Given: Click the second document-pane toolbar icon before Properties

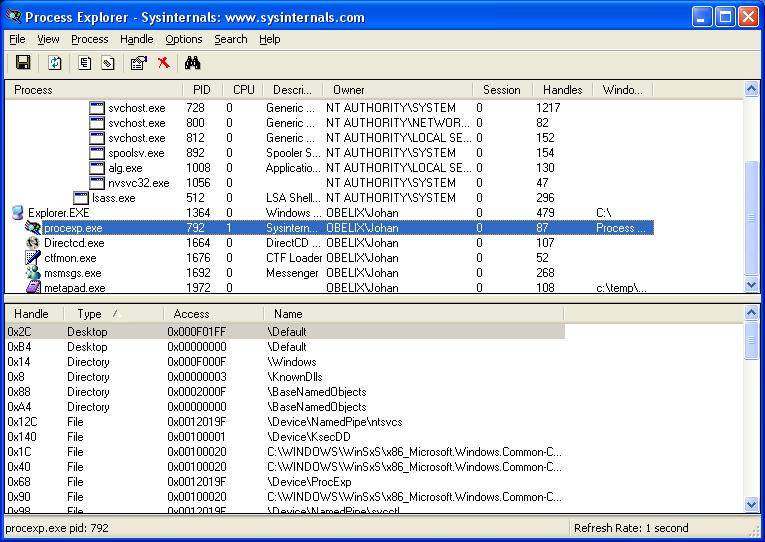Looking at the screenshot, I should 108,62.
